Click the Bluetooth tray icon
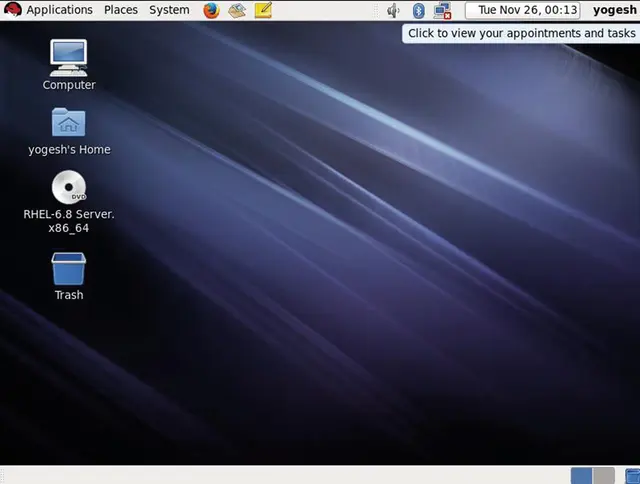 419,10
